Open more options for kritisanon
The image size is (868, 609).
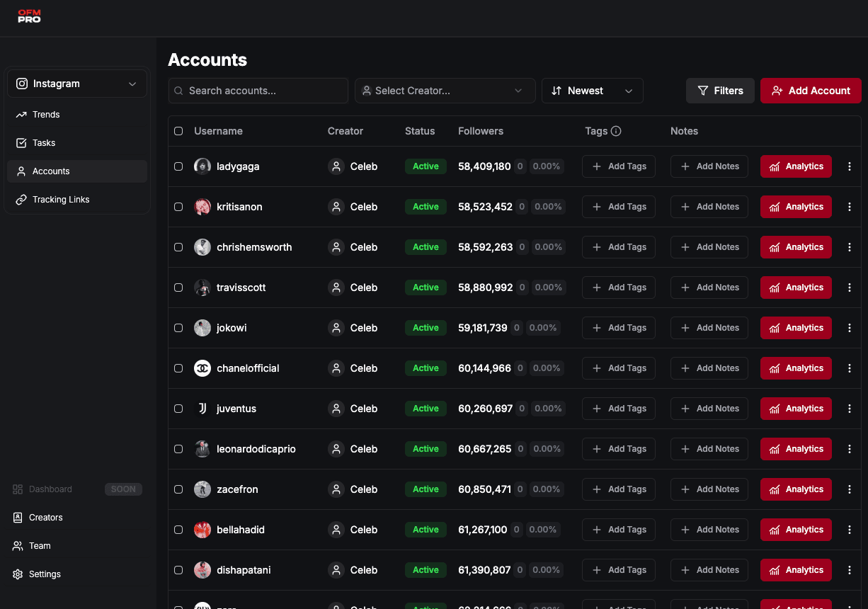click(850, 207)
